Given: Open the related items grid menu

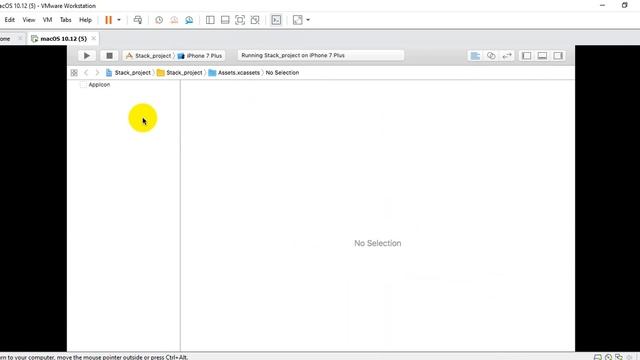Looking at the screenshot, I should 74,73.
